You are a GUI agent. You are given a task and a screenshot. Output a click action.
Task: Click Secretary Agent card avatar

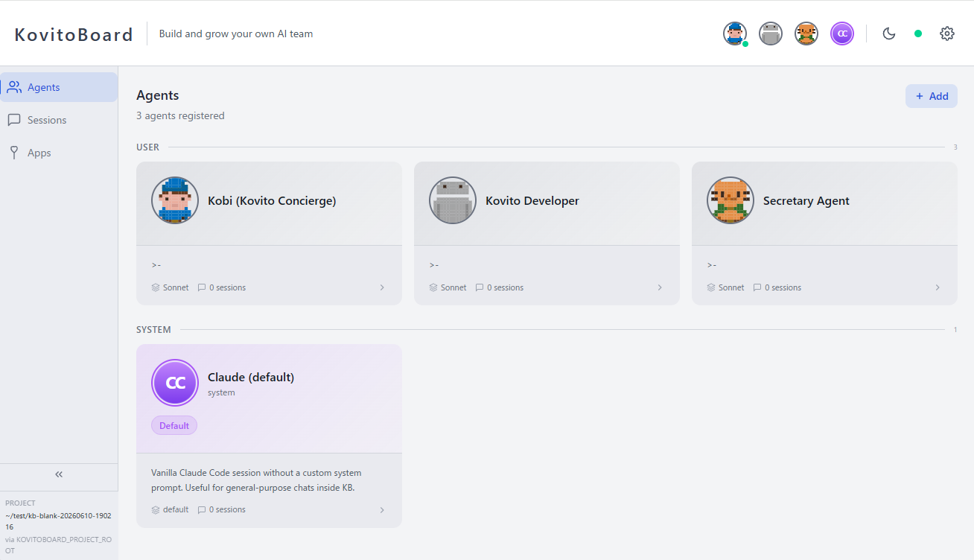tap(730, 200)
